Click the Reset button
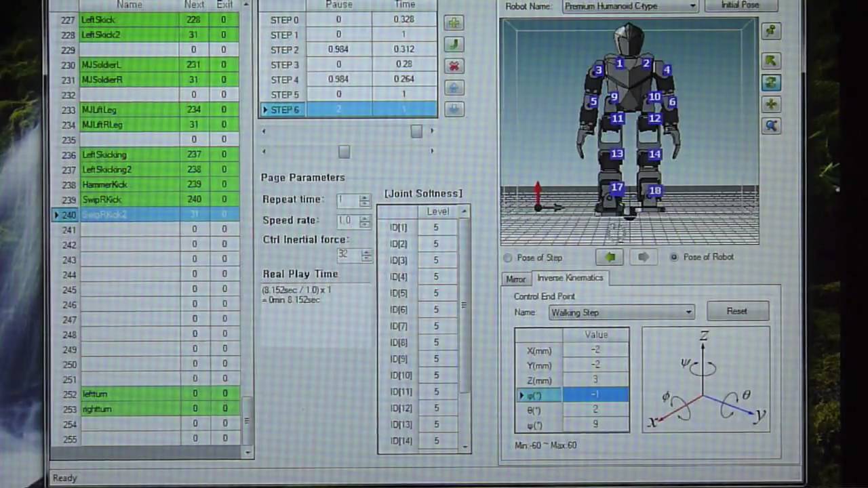 tap(737, 311)
